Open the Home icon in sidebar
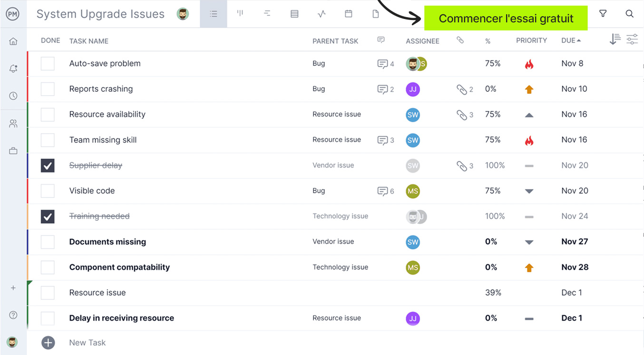The width and height of the screenshot is (644, 355). pos(13,41)
